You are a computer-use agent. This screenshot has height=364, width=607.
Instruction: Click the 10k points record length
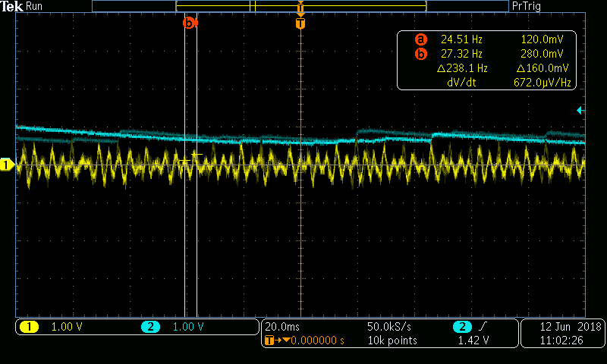[x=392, y=340]
